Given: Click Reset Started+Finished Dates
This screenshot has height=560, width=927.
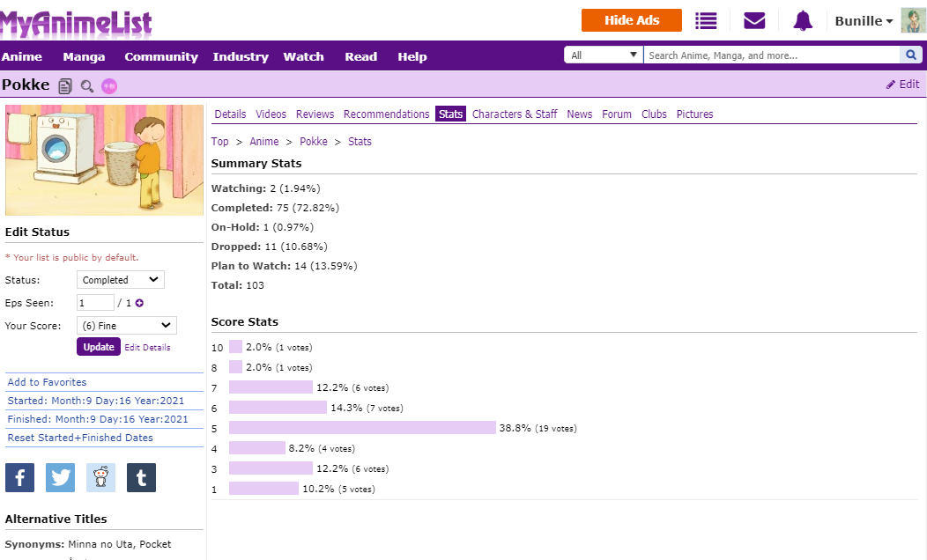Looking at the screenshot, I should coord(80,438).
